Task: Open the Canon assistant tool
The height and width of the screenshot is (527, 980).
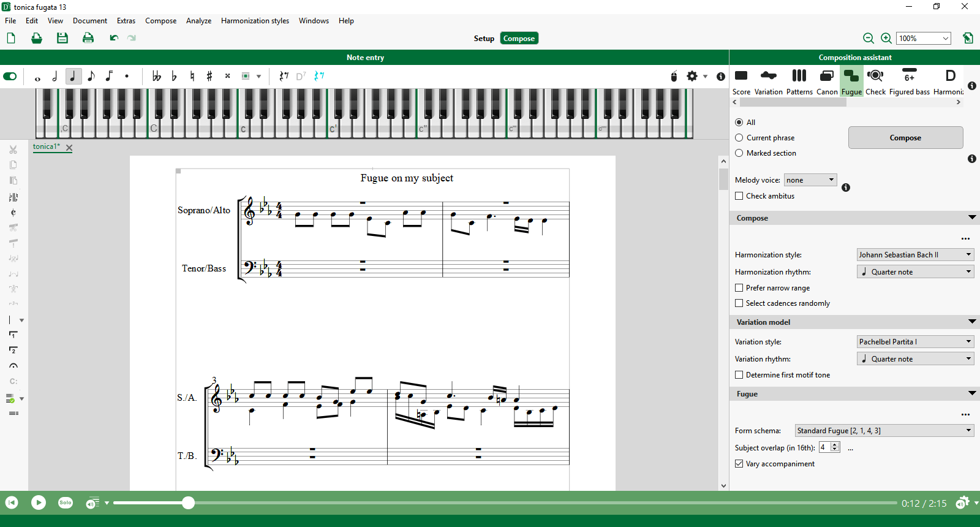Action: [x=827, y=82]
